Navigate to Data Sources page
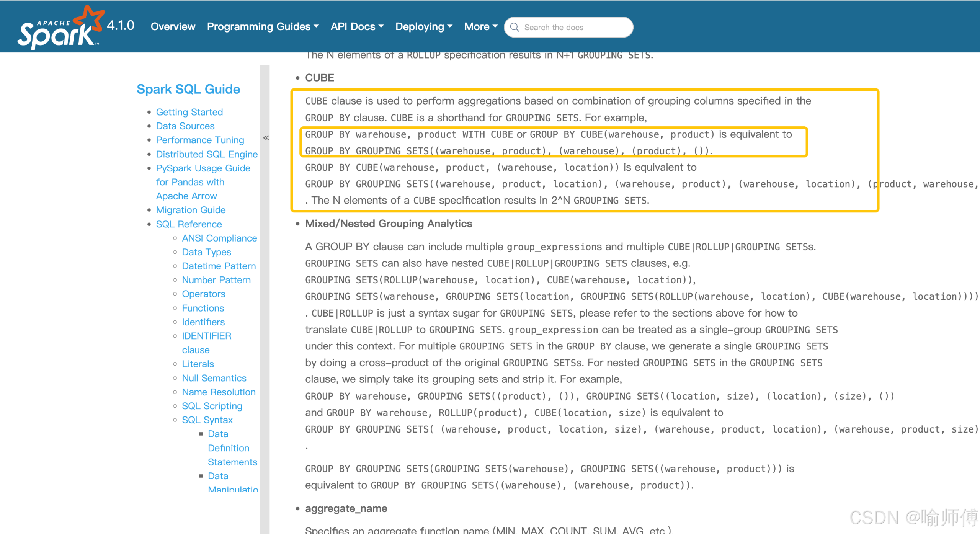The image size is (980, 534). (x=185, y=126)
